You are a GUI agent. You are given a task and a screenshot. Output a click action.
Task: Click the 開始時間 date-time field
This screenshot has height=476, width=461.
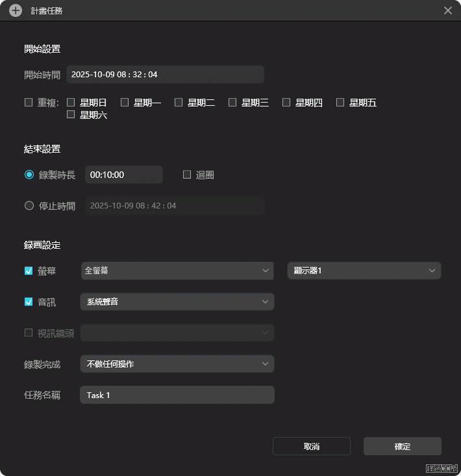165,75
